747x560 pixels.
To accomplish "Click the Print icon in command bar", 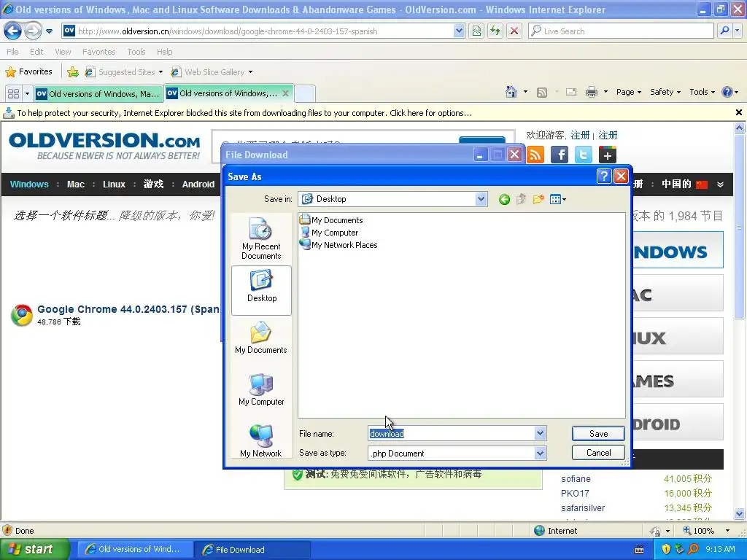I will [591, 92].
